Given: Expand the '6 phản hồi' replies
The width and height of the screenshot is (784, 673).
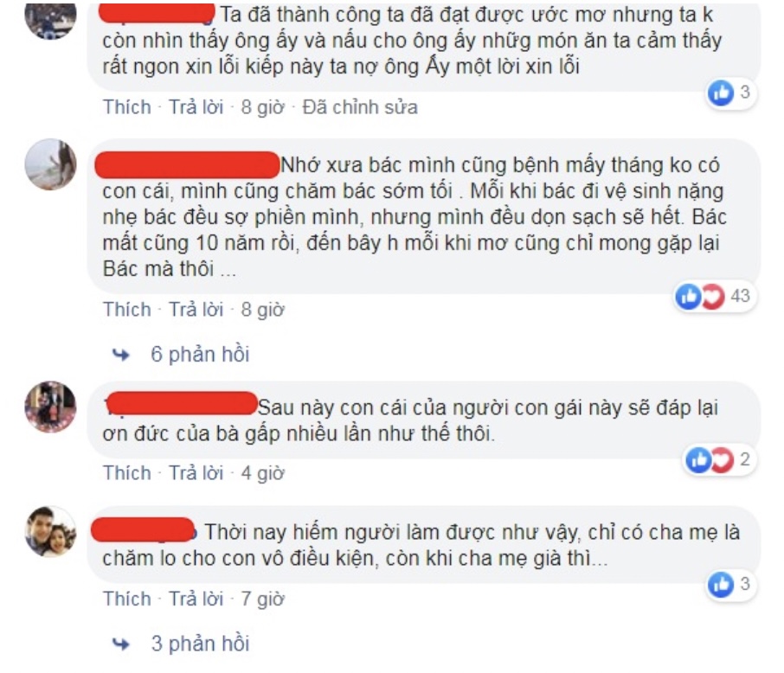Looking at the screenshot, I should point(200,355).
